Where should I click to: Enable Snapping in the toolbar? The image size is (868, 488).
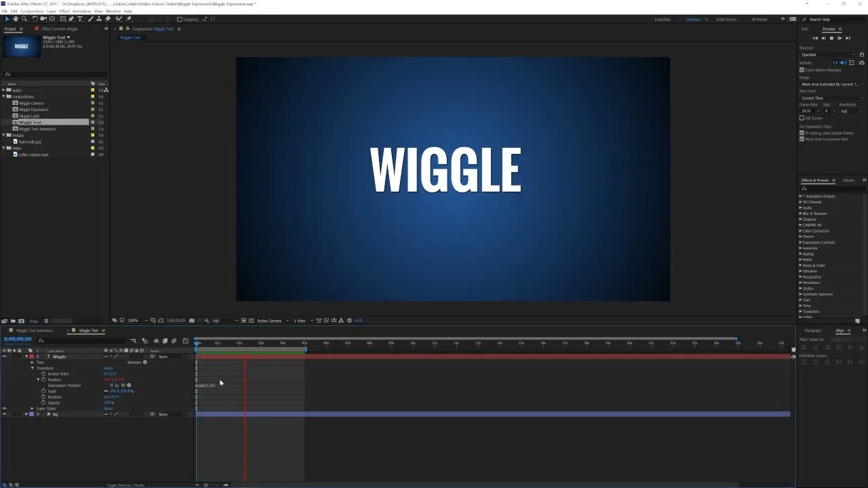(179, 19)
